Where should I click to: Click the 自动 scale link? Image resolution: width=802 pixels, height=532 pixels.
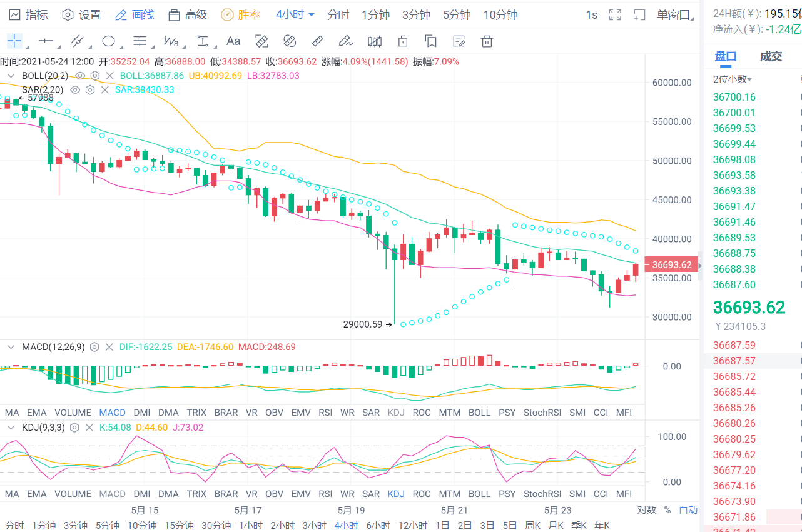[x=688, y=509]
